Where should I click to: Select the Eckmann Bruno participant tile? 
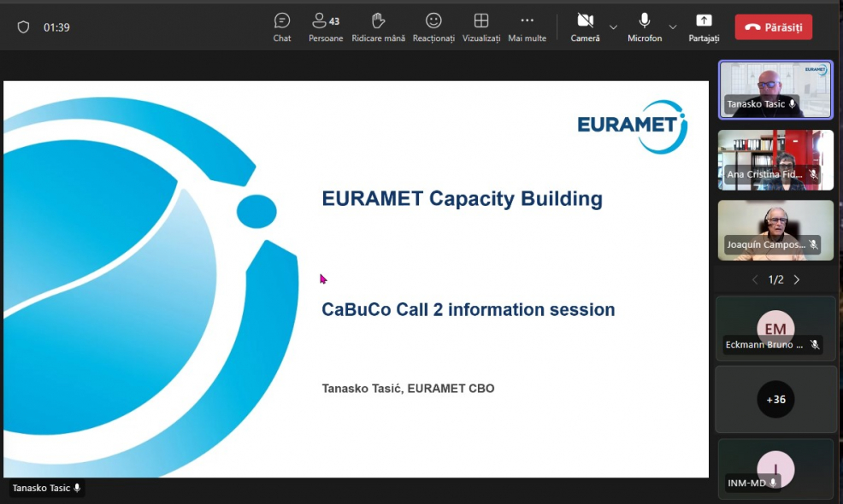coord(775,328)
